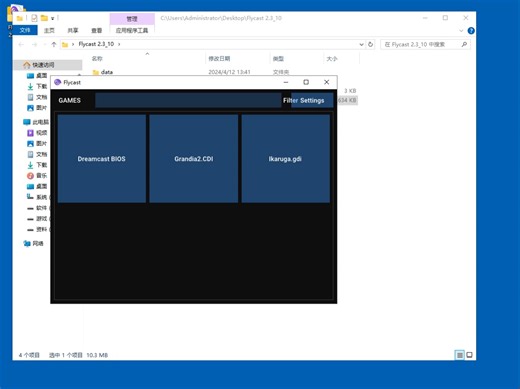The image size is (520, 389).
Task: Launch the Grandia2.CDI game tile
Action: click(194, 159)
